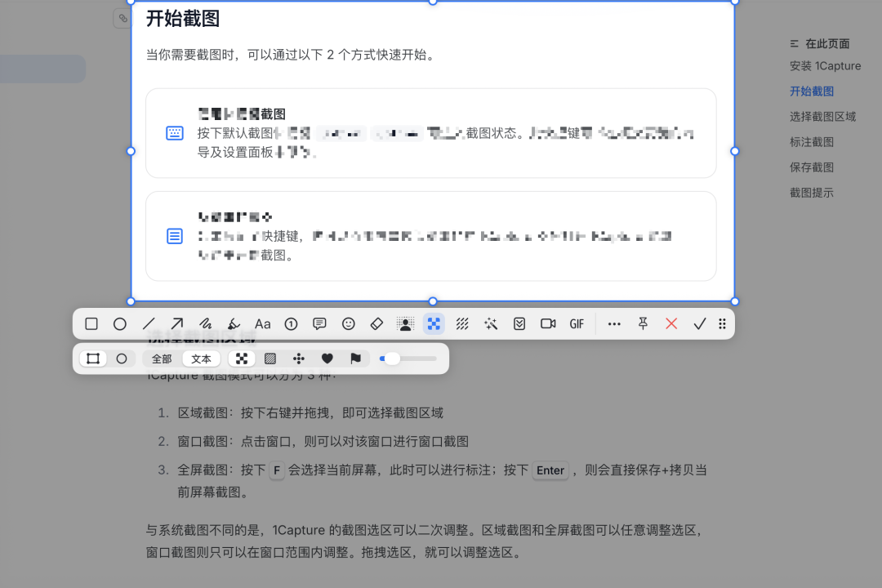Click the keyboard shortcut card icon
The width and height of the screenshot is (882, 588).
click(x=175, y=133)
